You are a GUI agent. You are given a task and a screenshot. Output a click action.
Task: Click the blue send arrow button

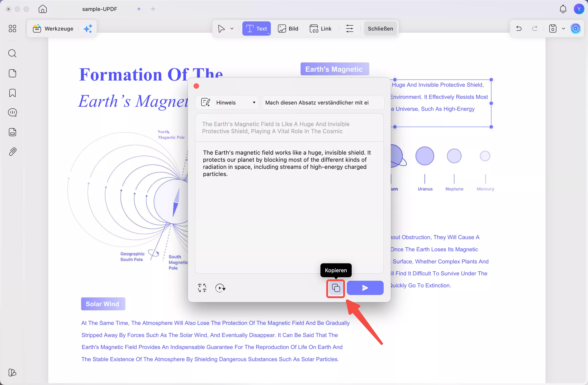tap(365, 288)
